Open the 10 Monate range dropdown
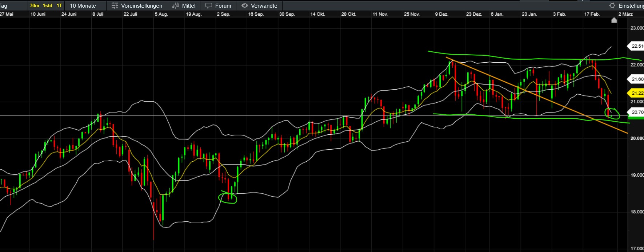Viewport: 644px width, 252px height. pos(83,5)
